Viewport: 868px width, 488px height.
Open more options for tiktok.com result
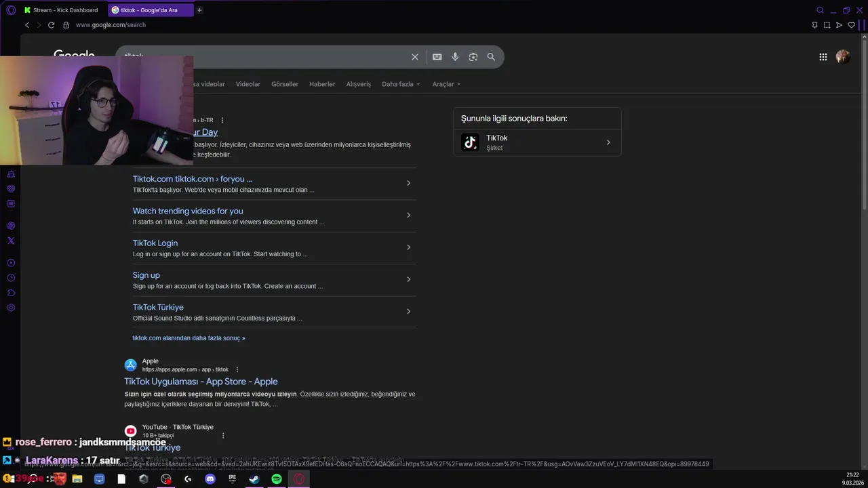[222, 120]
